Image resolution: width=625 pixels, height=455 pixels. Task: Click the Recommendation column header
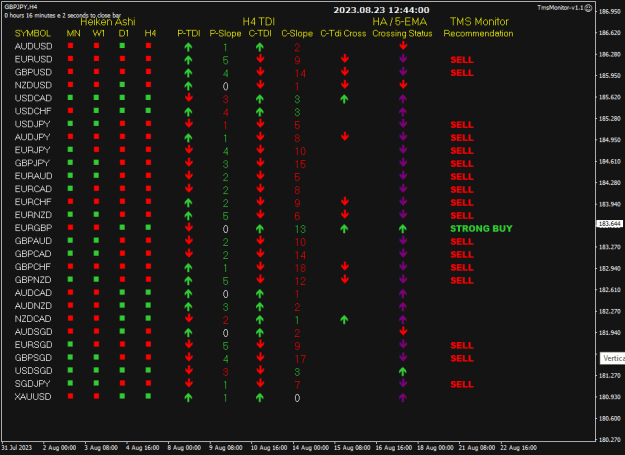pyautogui.click(x=478, y=33)
